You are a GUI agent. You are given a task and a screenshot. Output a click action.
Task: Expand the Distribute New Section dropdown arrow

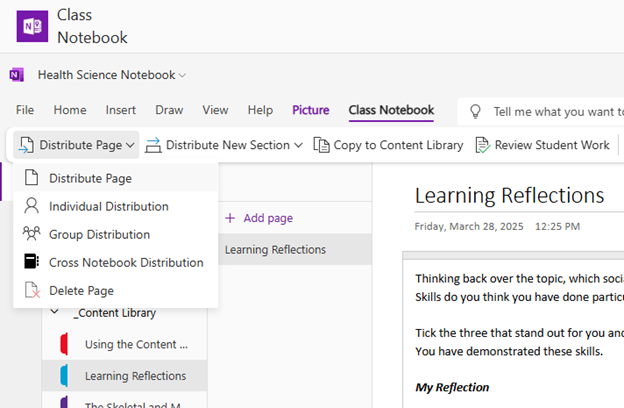298,145
